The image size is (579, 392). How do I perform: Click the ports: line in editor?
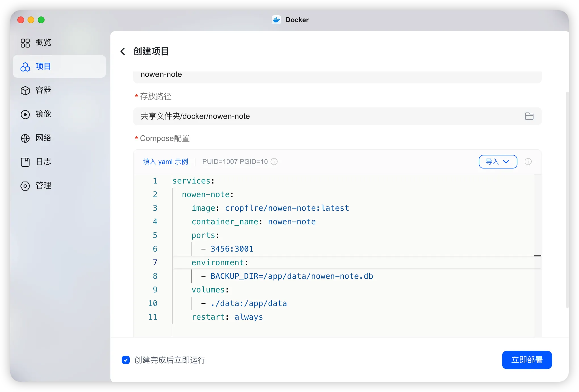205,235
